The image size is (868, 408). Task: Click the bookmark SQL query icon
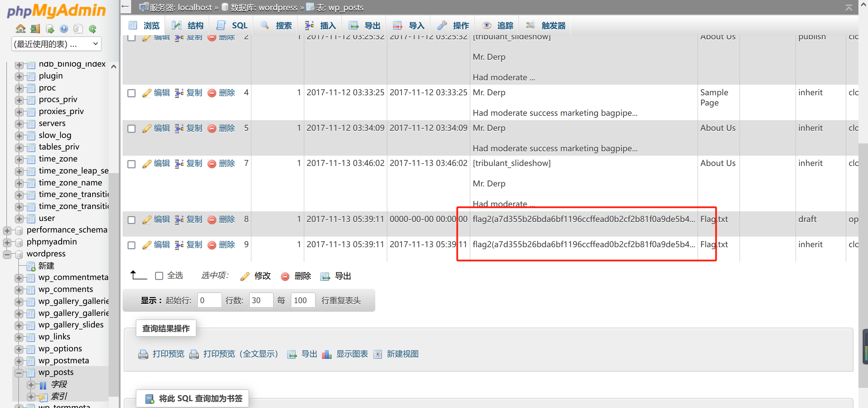pyautogui.click(x=150, y=399)
